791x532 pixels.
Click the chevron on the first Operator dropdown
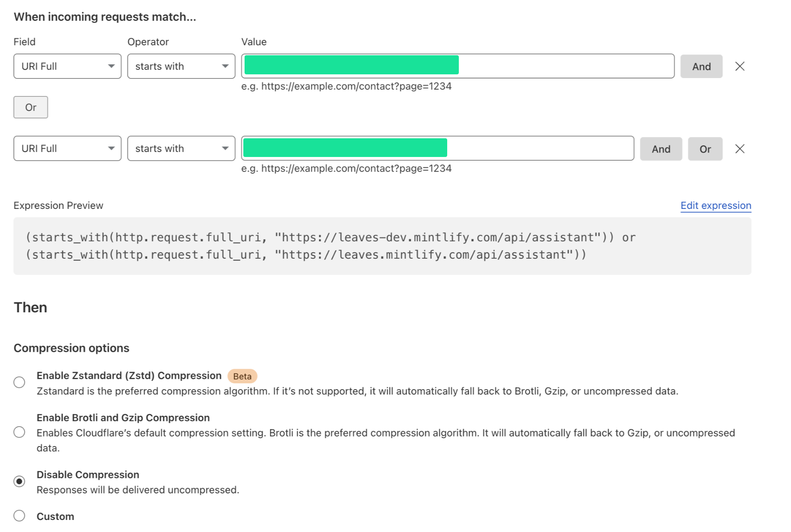(x=225, y=66)
